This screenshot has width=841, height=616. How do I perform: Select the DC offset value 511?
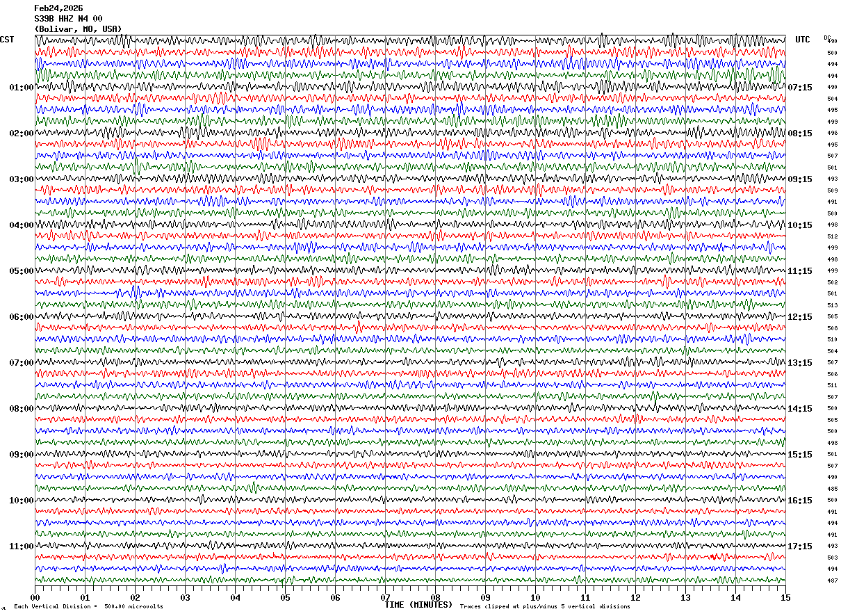(832, 385)
